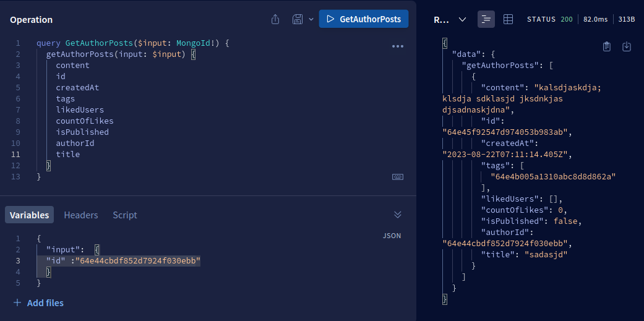This screenshot has height=321, width=644.
Task: Switch to the Variables tab
Action: (x=29, y=215)
